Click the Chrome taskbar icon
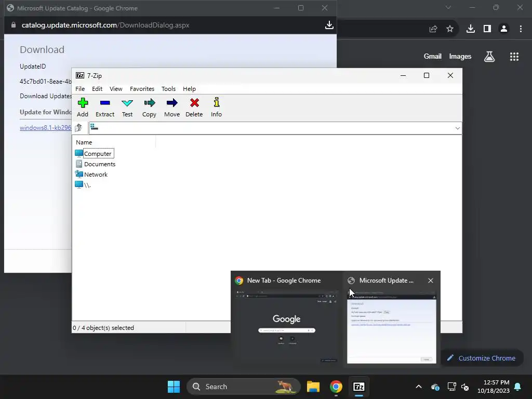532x399 pixels. pos(336,387)
